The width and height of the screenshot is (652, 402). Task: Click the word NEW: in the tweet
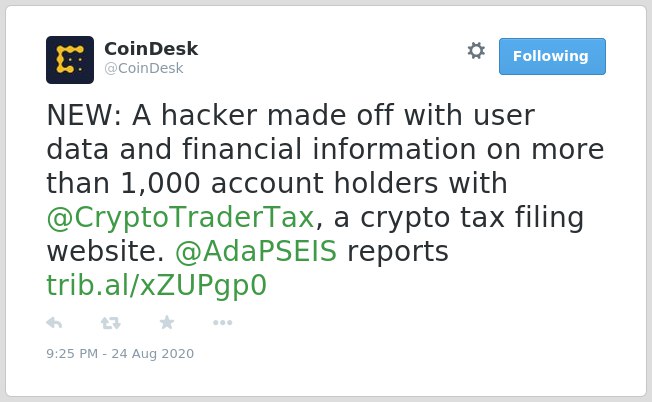84,115
